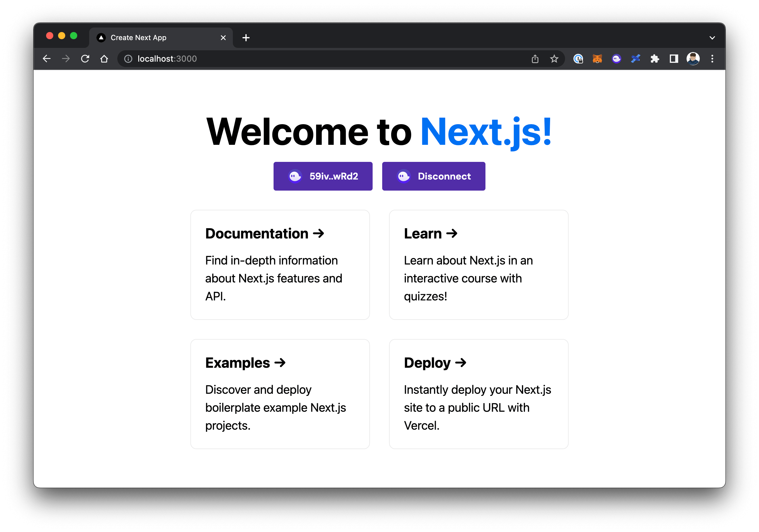
Task: Open the Chrome profile avatar
Action: [693, 59]
